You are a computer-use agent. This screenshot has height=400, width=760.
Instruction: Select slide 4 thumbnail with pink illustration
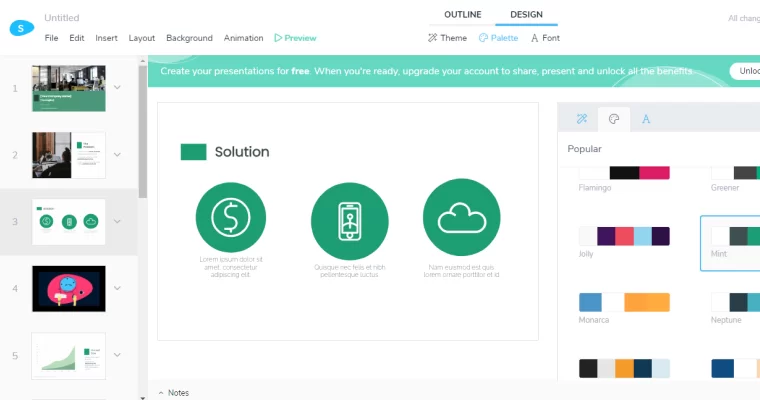(x=69, y=288)
